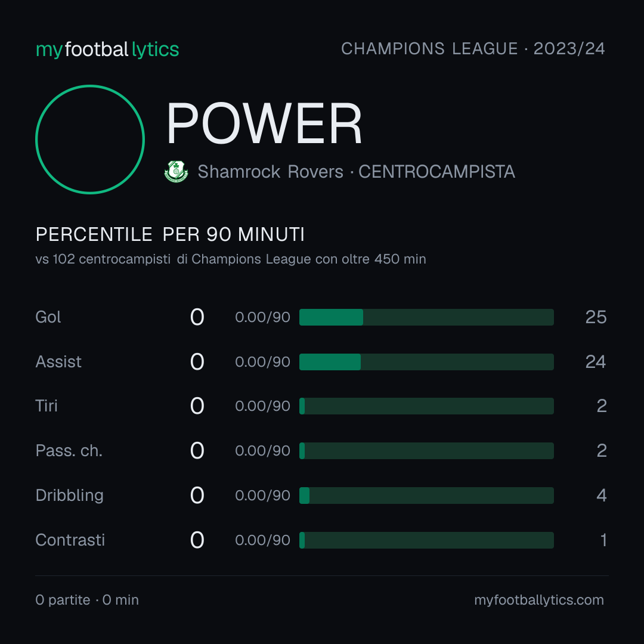Screen dimensions: 644x644
Task: Open the myfootballytics.com footer link
Action: [x=539, y=600]
